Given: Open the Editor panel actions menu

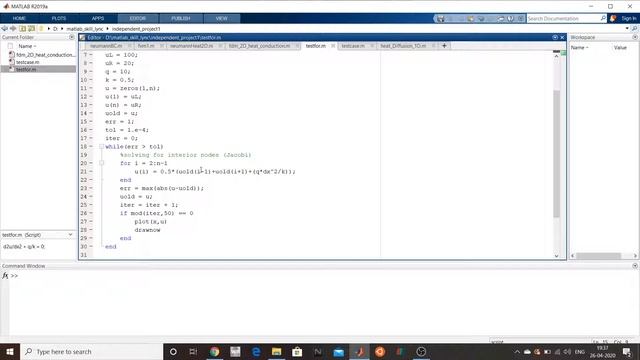Looking at the screenshot, I should (x=555, y=37).
